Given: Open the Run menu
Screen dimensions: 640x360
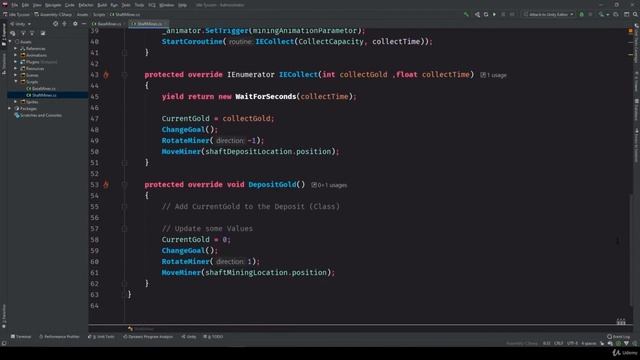Looking at the screenshot, I should 114,5.
